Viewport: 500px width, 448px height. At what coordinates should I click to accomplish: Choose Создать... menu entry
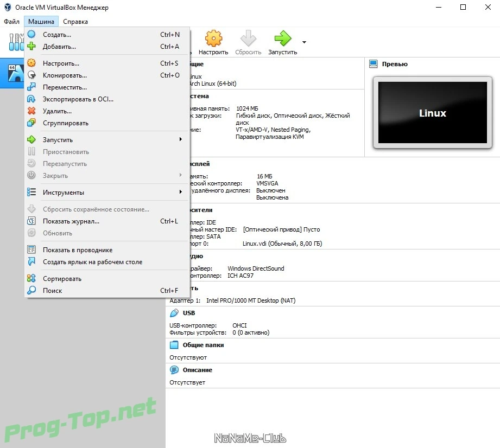pos(107,34)
